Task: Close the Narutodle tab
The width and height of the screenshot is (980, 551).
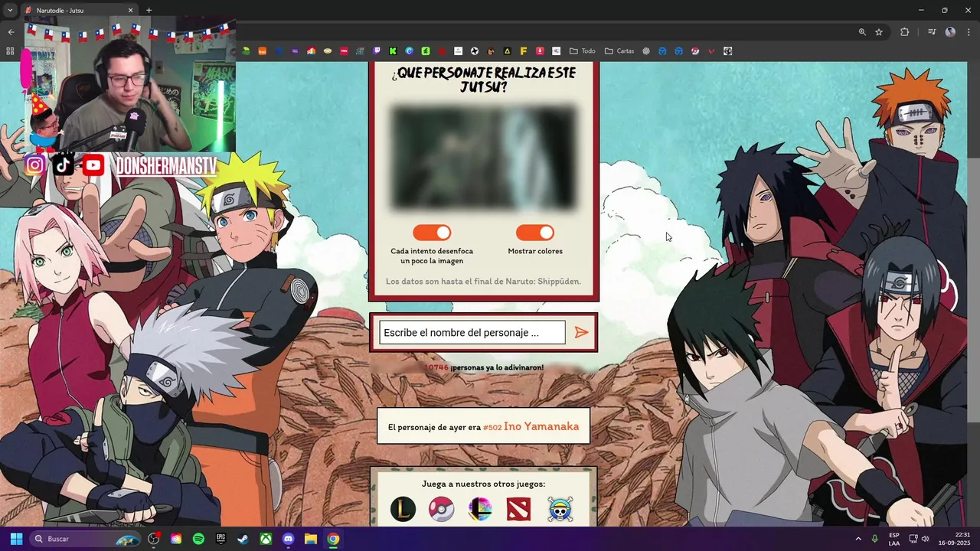Action: [x=130, y=11]
